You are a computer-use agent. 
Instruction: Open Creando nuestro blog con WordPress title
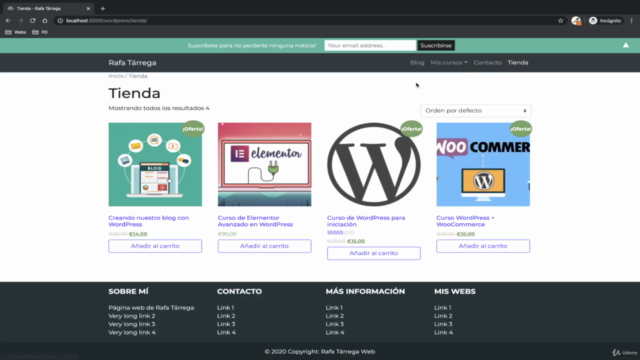(x=149, y=221)
